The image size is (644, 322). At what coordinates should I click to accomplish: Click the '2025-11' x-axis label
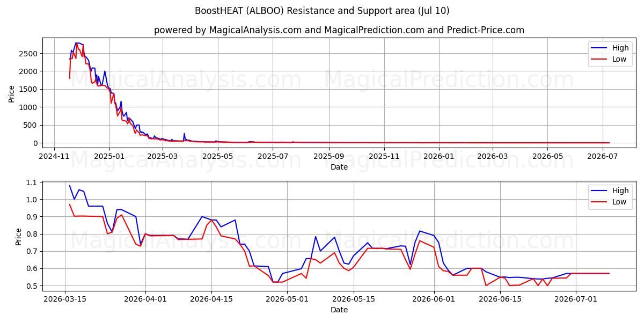[383, 156]
